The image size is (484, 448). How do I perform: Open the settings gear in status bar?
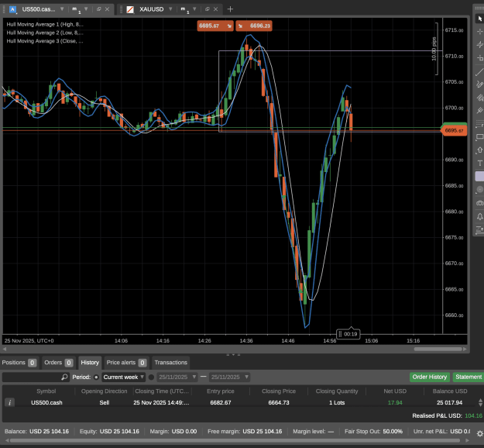tap(479, 433)
